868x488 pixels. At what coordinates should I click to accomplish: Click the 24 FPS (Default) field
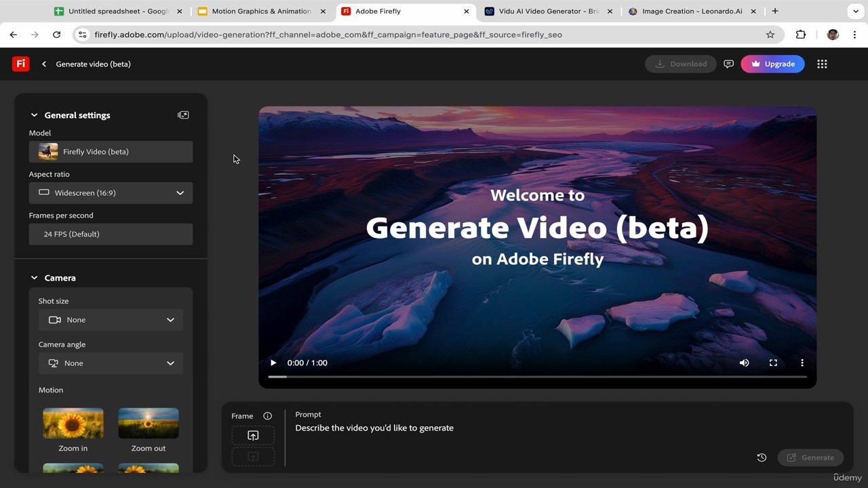111,235
